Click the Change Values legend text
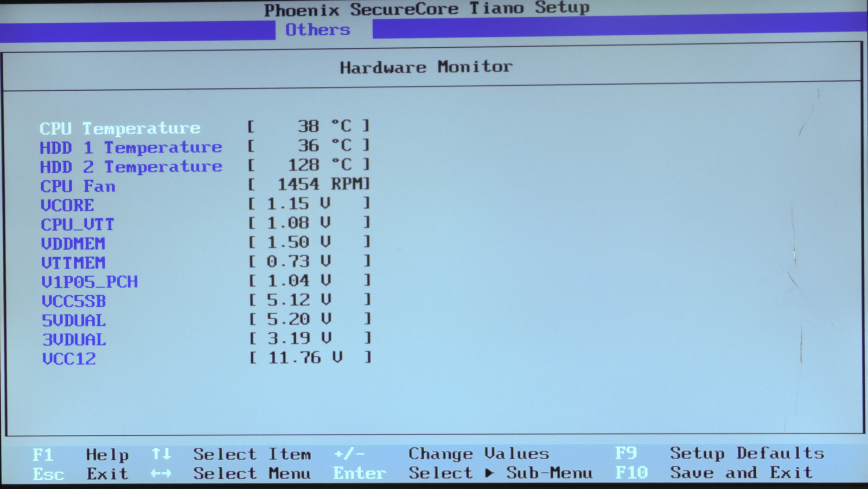868x489 pixels. coord(479,454)
